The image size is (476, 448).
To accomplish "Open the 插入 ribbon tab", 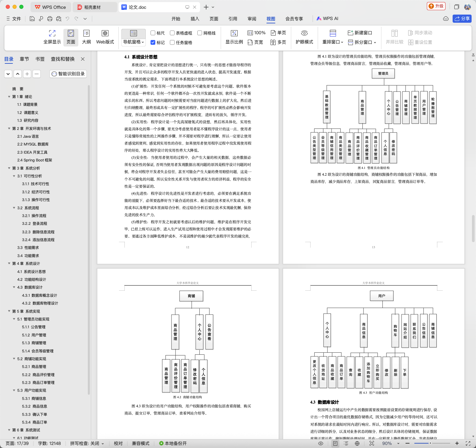I will click(x=195, y=19).
